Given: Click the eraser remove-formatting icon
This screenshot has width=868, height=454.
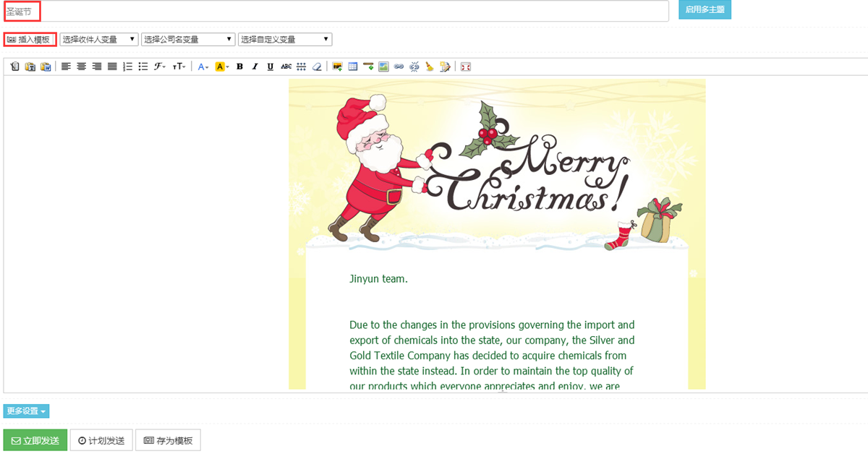Looking at the screenshot, I should (x=316, y=67).
